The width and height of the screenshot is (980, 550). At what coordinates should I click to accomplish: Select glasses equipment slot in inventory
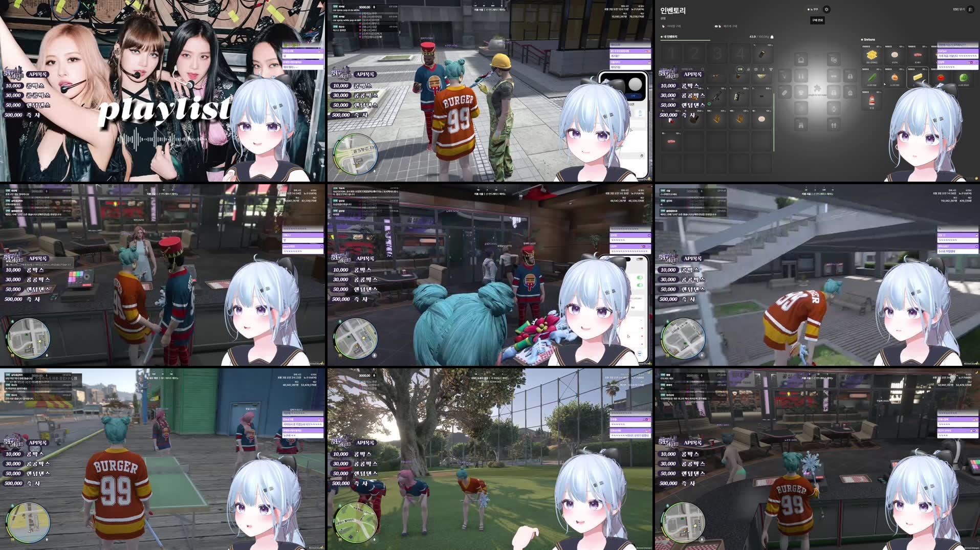(x=834, y=76)
